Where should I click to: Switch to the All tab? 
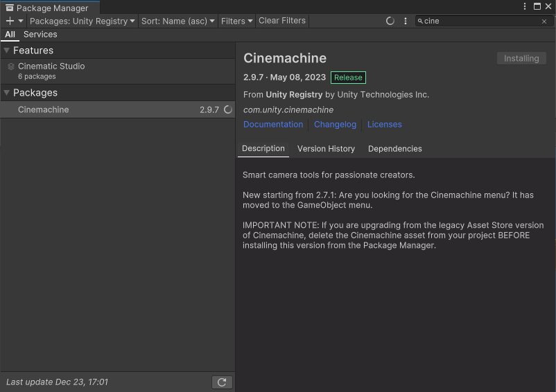tap(10, 35)
